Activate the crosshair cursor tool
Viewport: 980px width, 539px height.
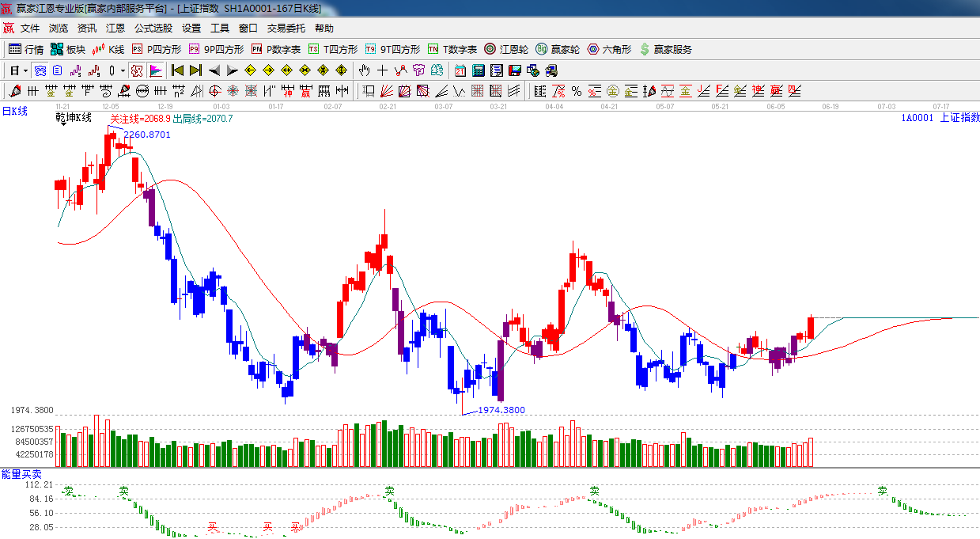click(383, 70)
